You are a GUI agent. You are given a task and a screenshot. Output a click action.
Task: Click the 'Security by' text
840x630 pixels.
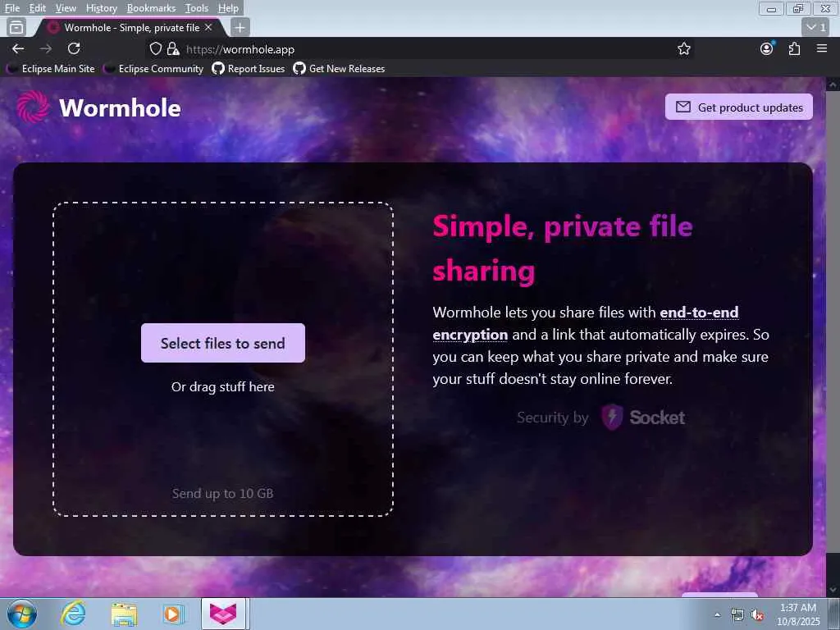(x=552, y=418)
